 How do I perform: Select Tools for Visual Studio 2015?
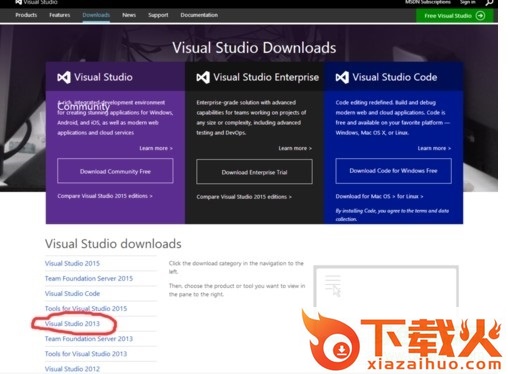86,308
